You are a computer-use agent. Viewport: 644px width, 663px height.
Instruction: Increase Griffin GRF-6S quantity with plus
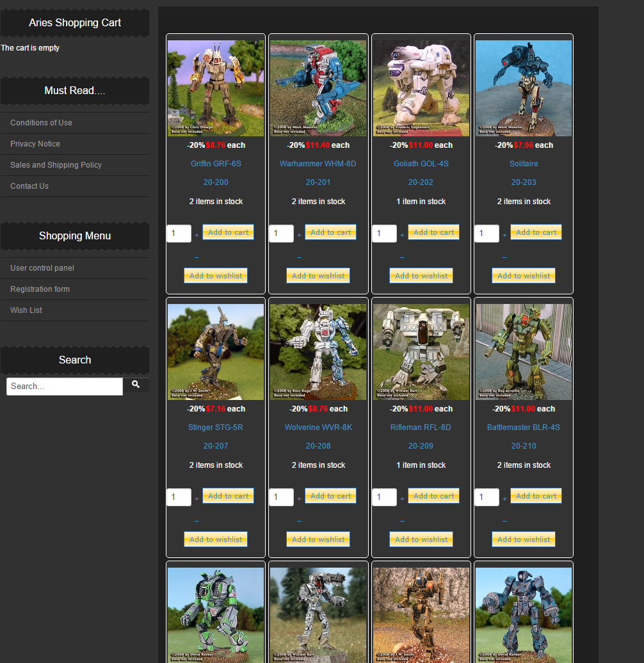click(197, 235)
